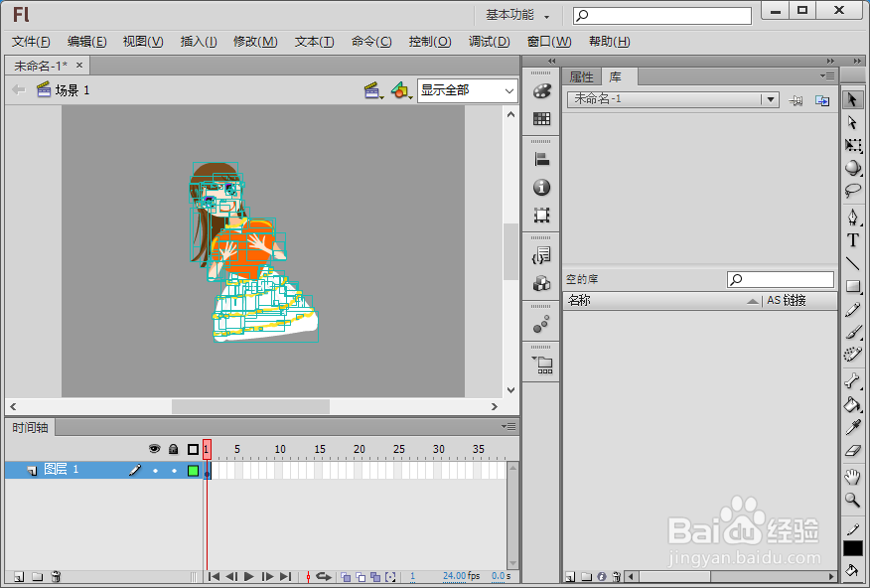Open the 显示全部 zoom dropdown
Image resolution: width=870 pixels, height=588 pixels.
pos(467,90)
